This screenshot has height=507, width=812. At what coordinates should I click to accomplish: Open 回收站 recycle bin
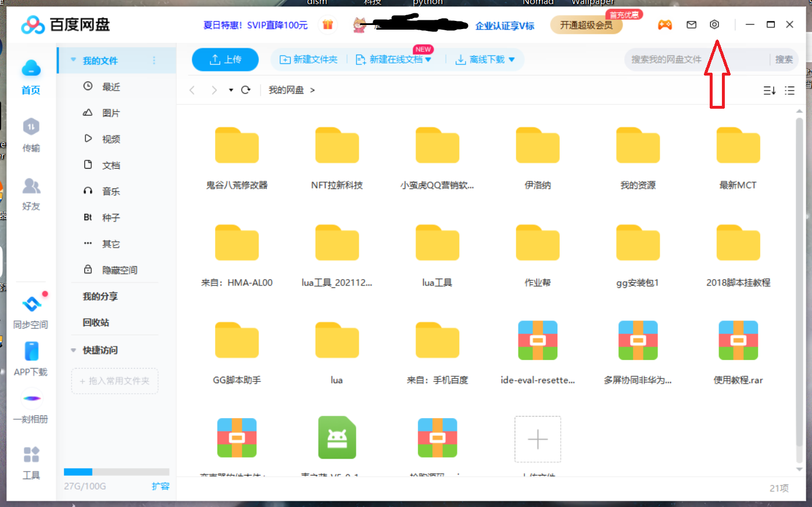[96, 322]
